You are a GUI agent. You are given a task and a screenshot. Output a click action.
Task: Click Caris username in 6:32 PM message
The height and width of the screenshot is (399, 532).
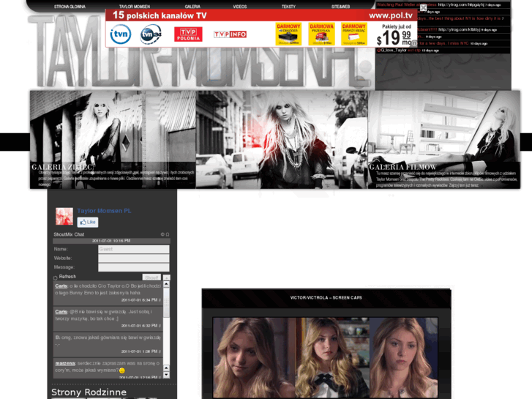click(61, 312)
